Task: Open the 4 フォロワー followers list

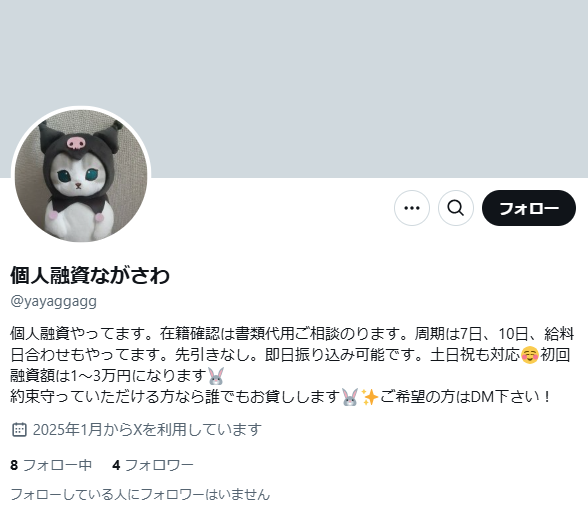Action: pyautogui.click(x=153, y=465)
